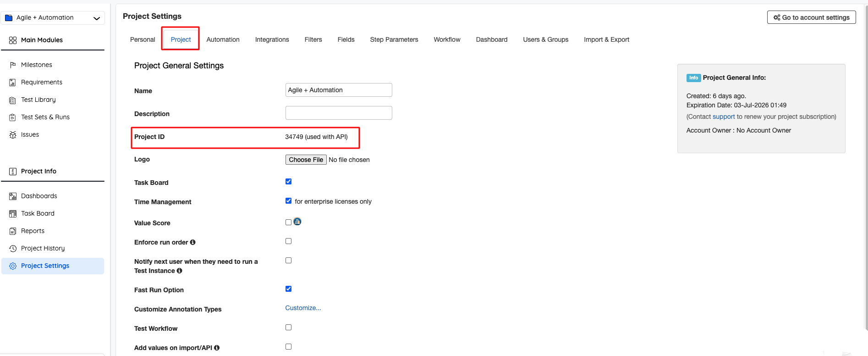Check Add values on import/API checkbox
This screenshot has width=868, height=356.
coord(288,347)
